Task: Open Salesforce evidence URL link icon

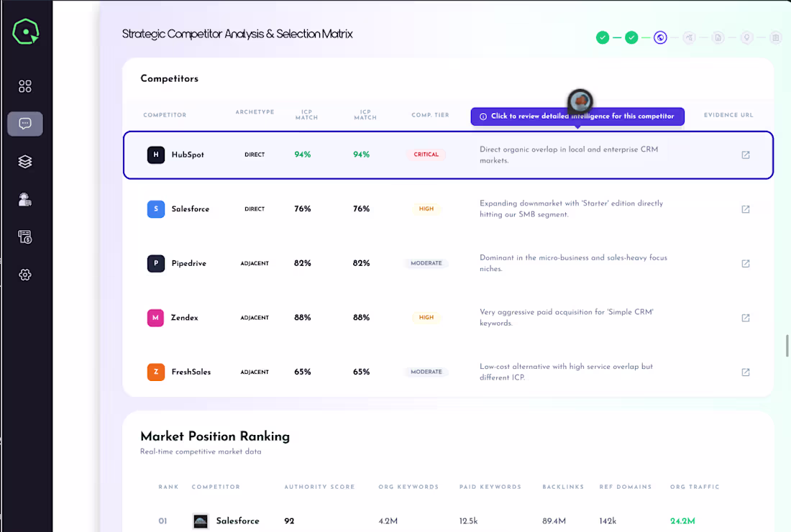Action: coord(746,208)
